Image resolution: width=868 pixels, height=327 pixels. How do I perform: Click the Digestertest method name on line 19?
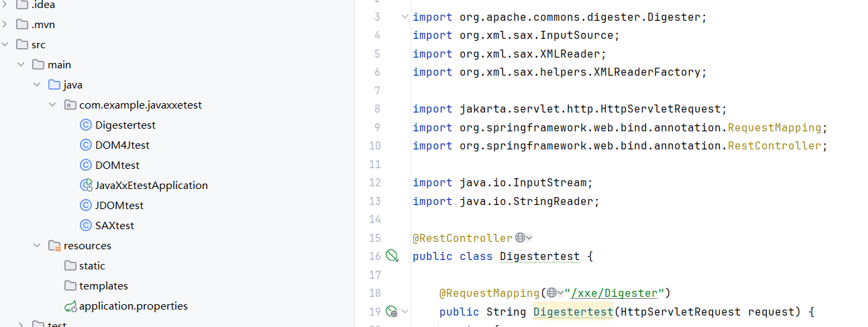pos(574,312)
